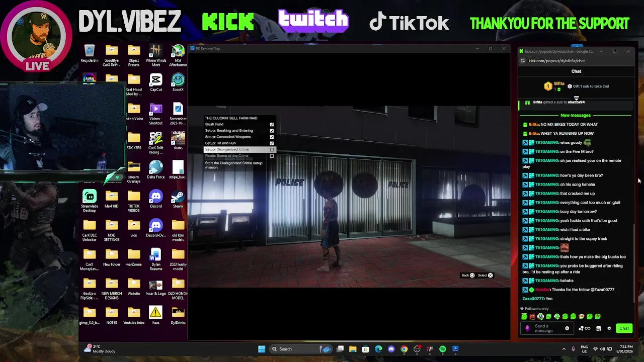Toggle Finale: Scene of the Crime checkbox
Screen dimensions: 644x362
click(272, 156)
